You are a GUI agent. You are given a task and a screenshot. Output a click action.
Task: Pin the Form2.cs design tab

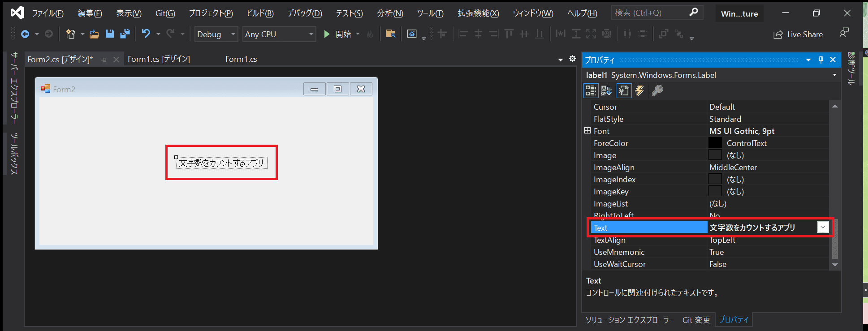[x=104, y=60]
